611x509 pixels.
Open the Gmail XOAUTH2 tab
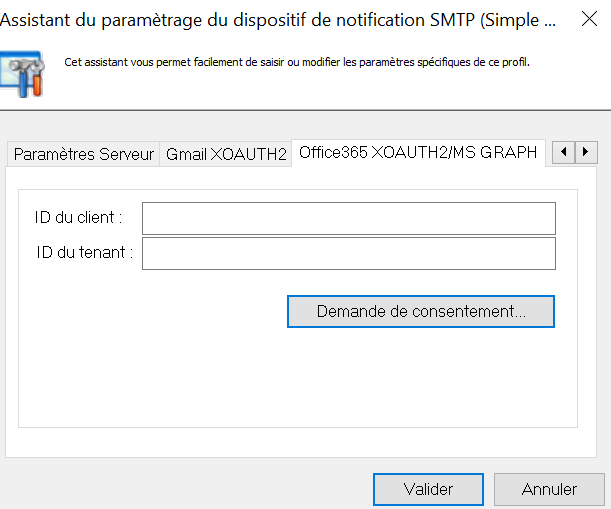click(226, 153)
